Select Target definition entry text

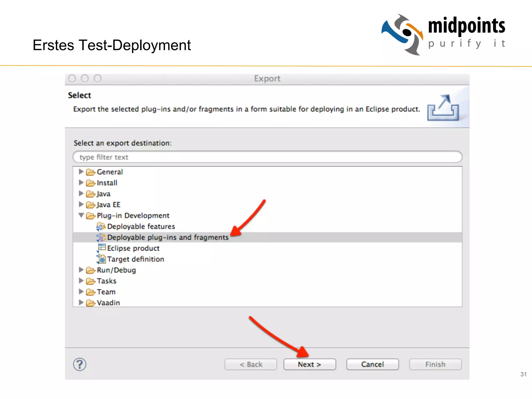136,259
